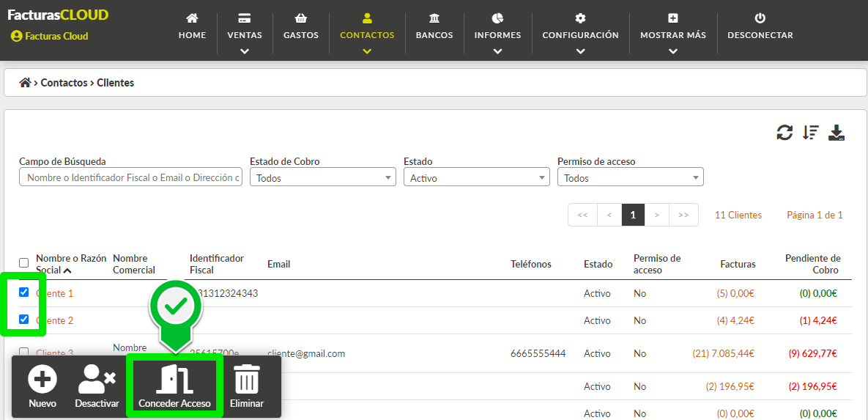This screenshot has height=420, width=868.
Task: Expand the MOSTRAR MÁS menu chevron
Action: click(x=673, y=51)
